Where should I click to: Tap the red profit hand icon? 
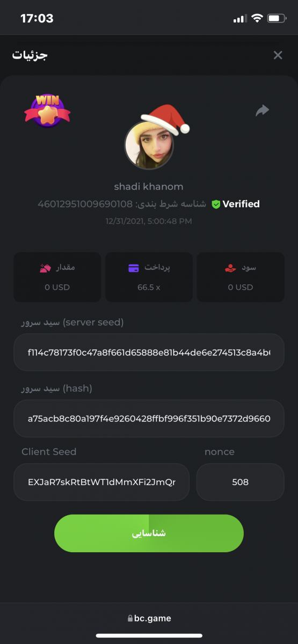[x=230, y=268]
